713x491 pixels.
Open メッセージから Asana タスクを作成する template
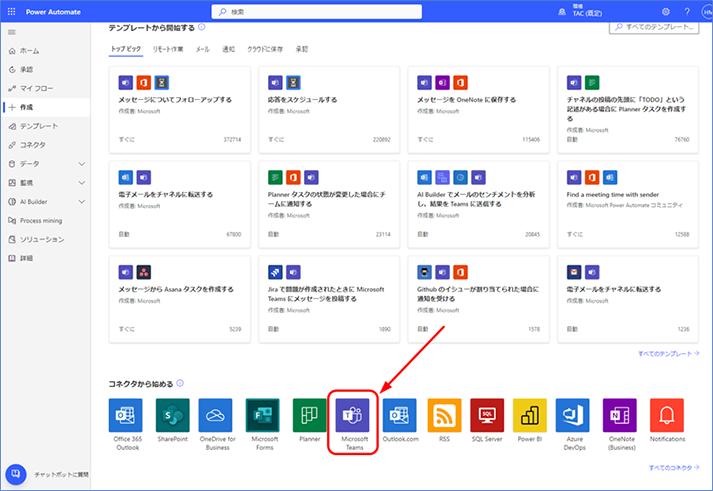[180, 299]
